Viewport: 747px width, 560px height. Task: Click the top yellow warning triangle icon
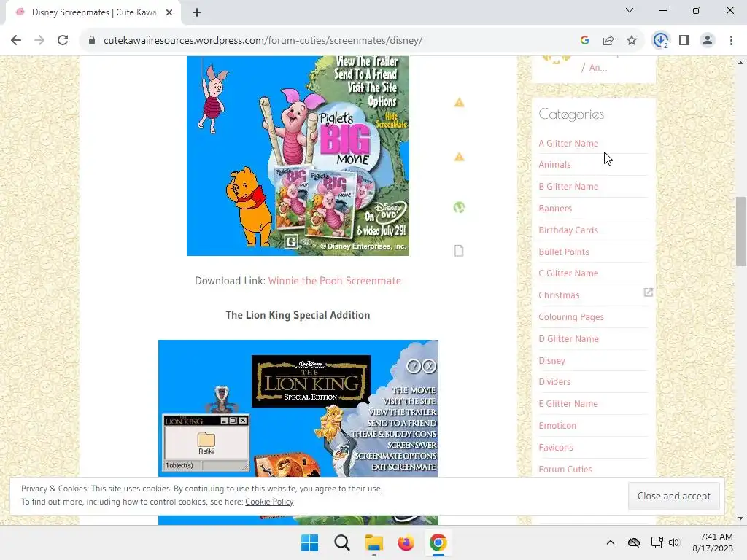pos(459,102)
